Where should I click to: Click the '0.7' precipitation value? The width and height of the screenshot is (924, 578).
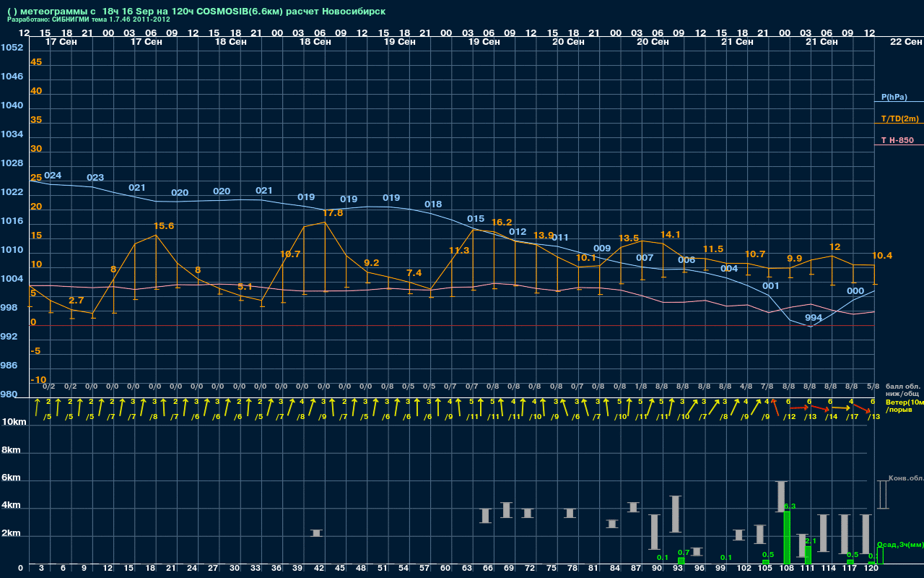coord(684,553)
